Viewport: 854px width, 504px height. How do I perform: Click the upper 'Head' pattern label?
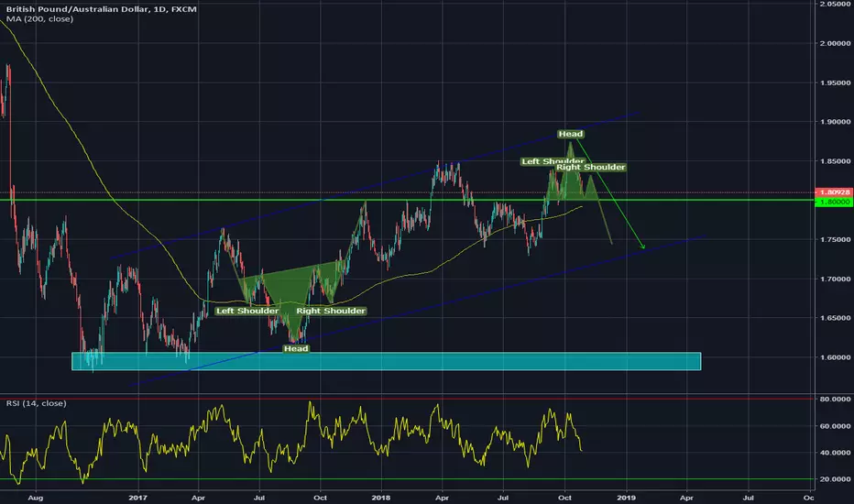570,134
